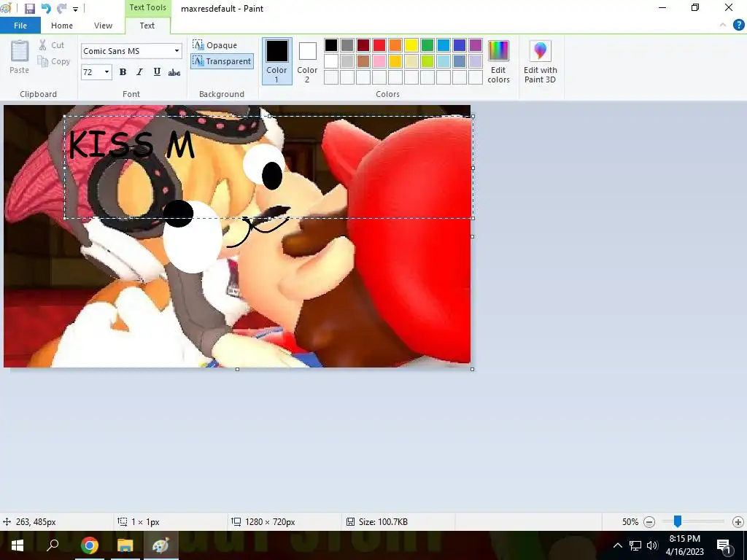Image resolution: width=747 pixels, height=560 pixels.
Task: Select Transparent background option
Action: pos(222,61)
